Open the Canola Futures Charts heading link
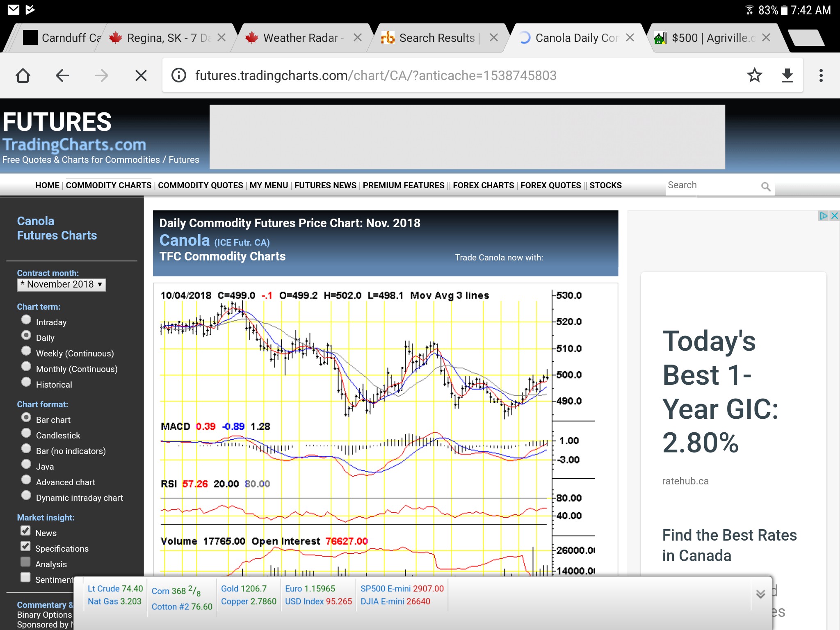Viewport: 840px width, 630px height. tap(57, 228)
